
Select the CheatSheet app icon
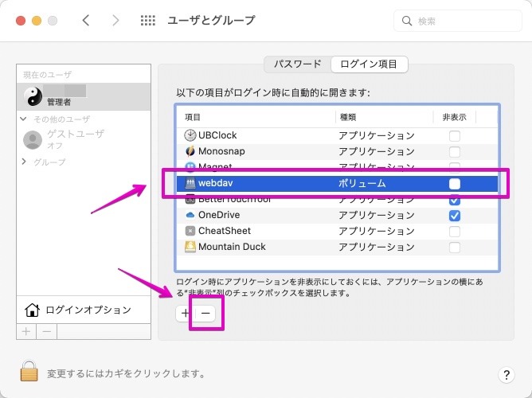(x=190, y=231)
